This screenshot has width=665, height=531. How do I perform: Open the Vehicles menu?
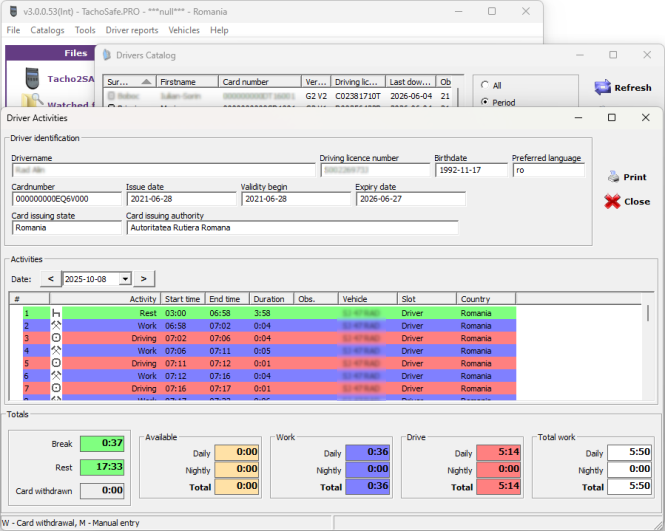pyautogui.click(x=184, y=30)
